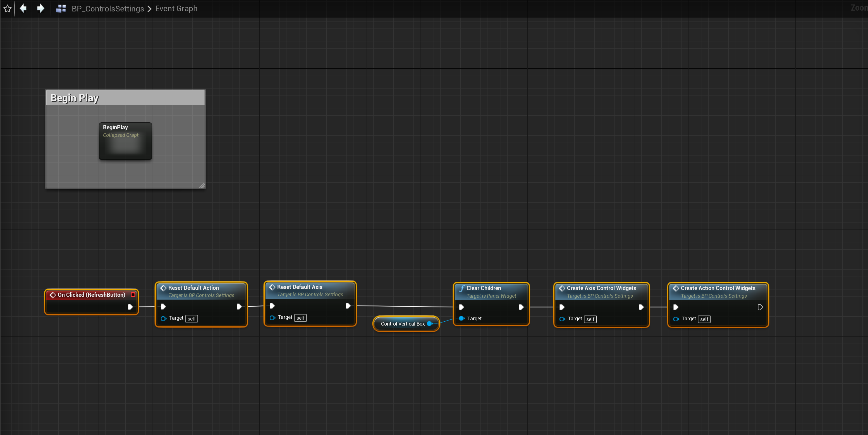Viewport: 868px width, 435px height.
Task: Select the Reset Default Axis node title
Action: click(299, 287)
